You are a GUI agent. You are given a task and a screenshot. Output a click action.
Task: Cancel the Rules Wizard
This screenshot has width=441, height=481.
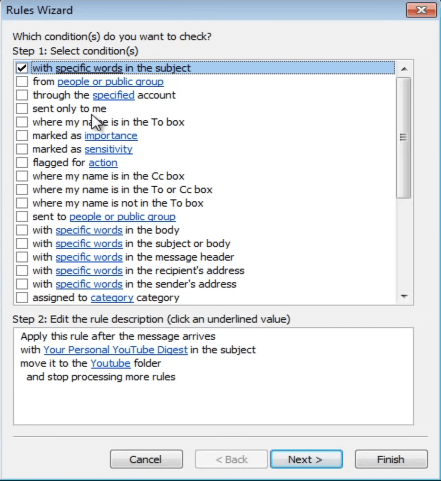click(146, 459)
